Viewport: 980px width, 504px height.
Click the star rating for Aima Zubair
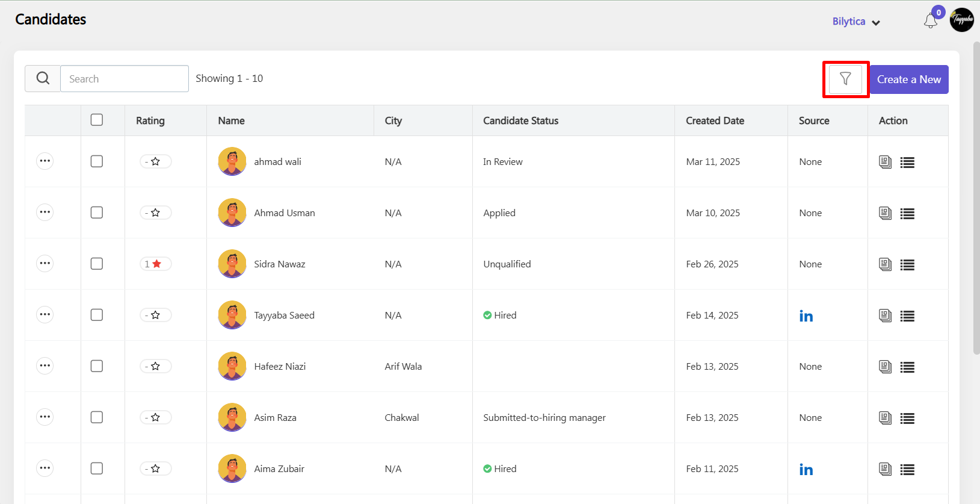tap(155, 468)
